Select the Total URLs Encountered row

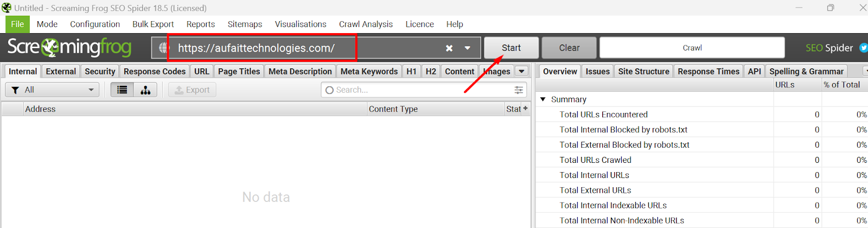point(702,115)
